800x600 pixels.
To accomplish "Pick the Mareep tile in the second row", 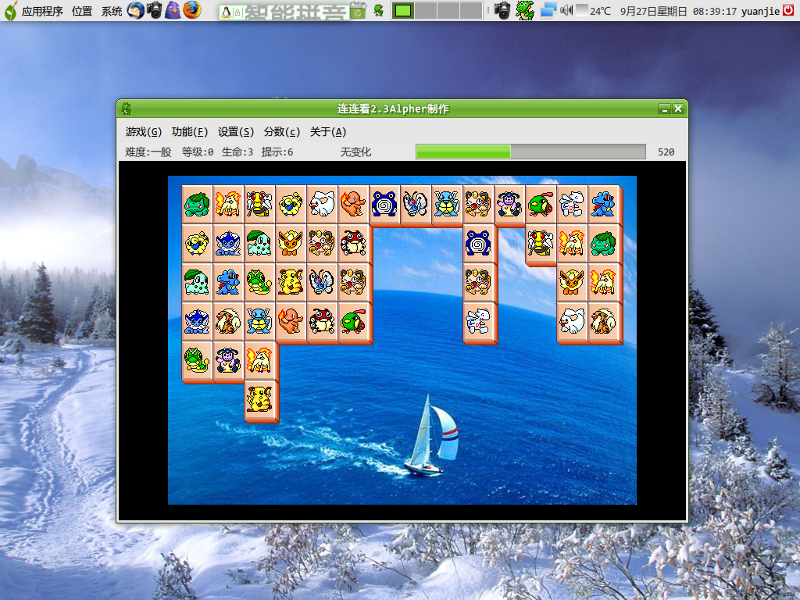I will click(x=197, y=243).
